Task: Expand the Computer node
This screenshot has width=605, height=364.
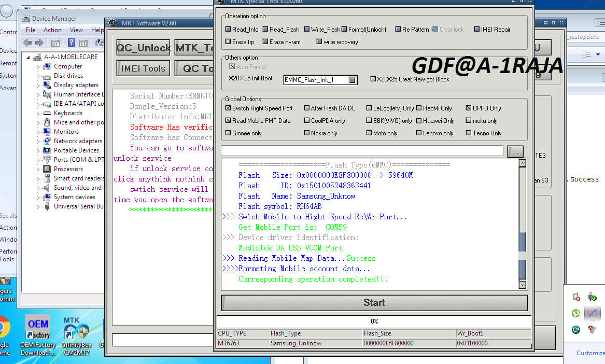Action: pos(38,67)
